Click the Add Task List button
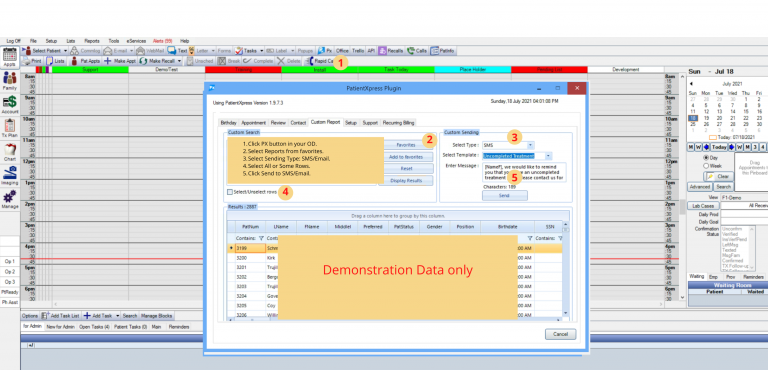Screen dimensions: 768x370 click(60, 316)
